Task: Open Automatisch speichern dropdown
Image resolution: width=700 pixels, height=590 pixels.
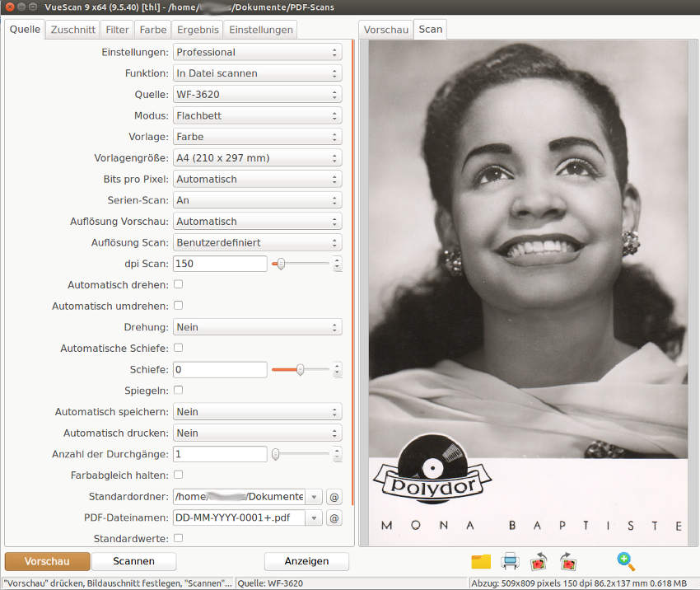Action: pos(257,412)
